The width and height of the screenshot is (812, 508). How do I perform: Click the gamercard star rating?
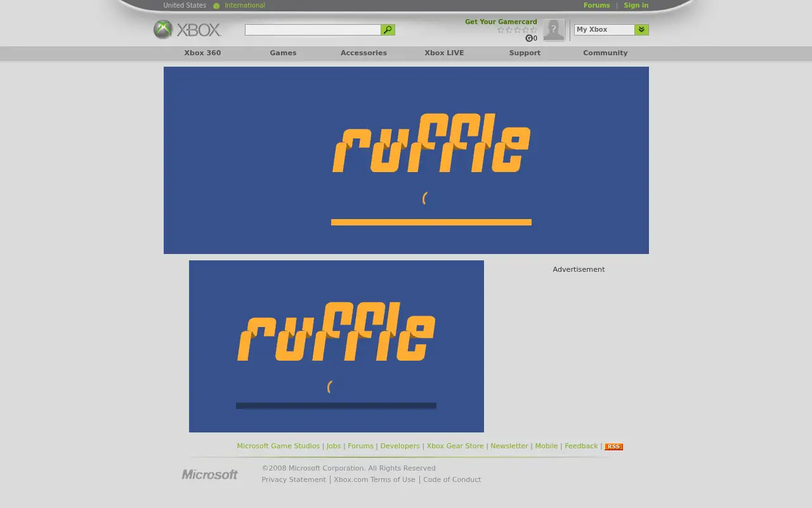517,30
